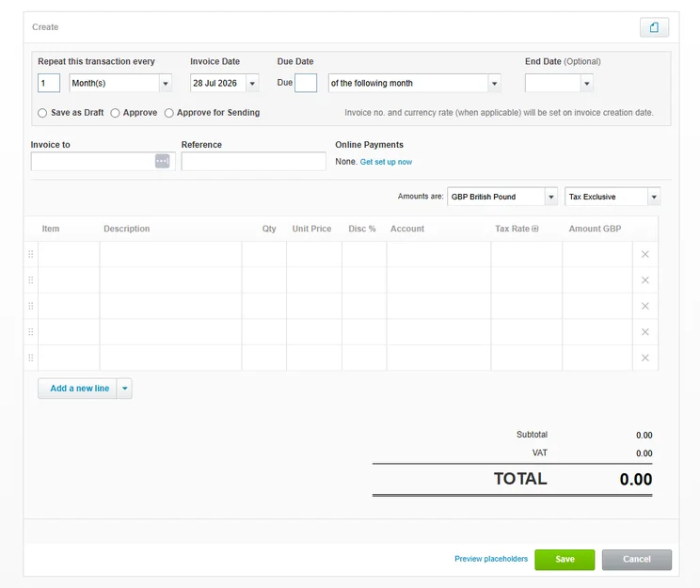Select Save as Draft option

click(x=42, y=113)
